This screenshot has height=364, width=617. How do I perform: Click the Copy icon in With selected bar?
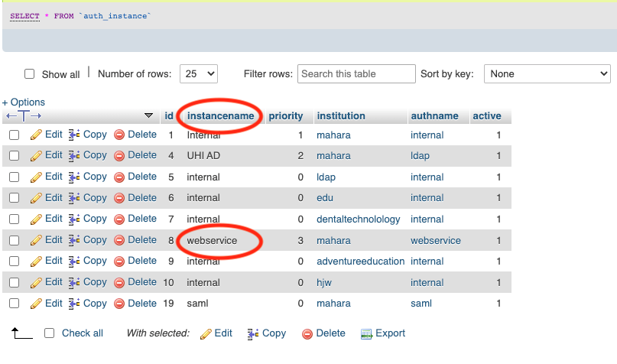point(253,333)
